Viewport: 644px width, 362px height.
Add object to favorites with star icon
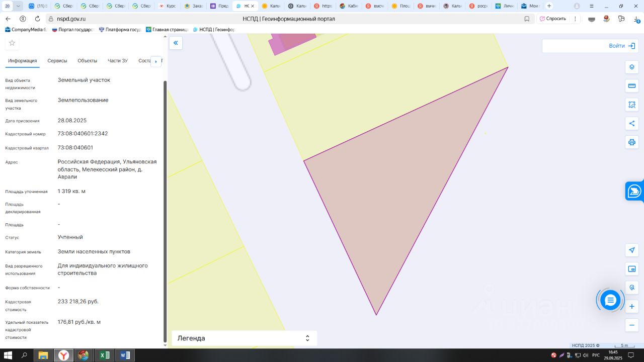pos(12,43)
